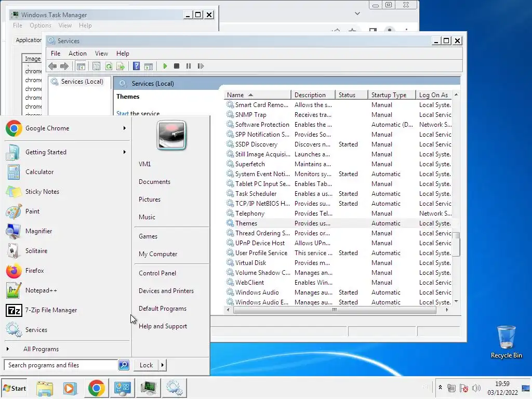This screenshot has height=399, width=532.
Task: Open Google Chrome from the Start menu
Action: pos(67,128)
